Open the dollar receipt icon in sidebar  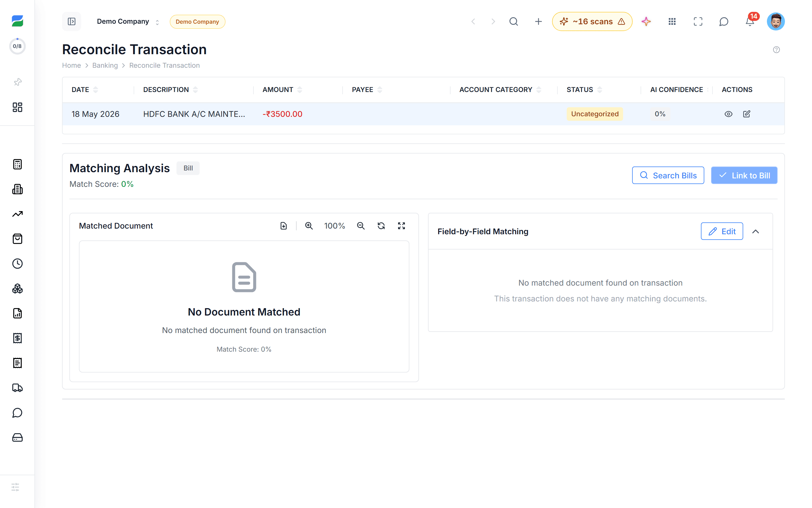(17, 338)
